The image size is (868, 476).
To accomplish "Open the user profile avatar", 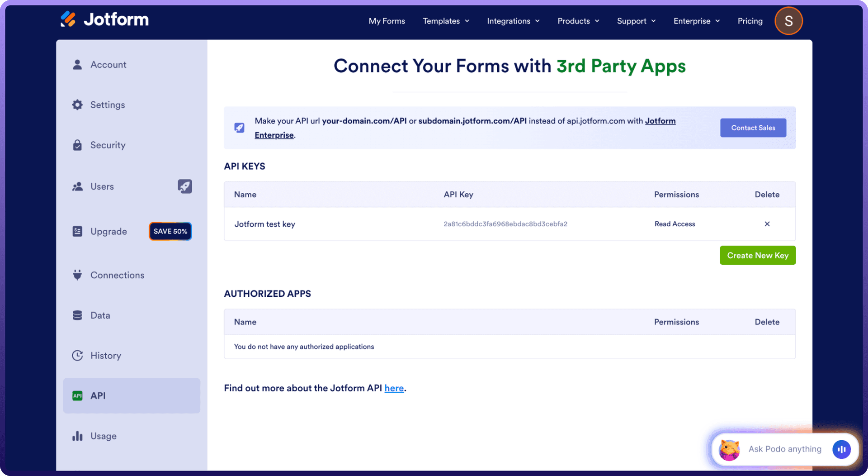I will [x=788, y=21].
